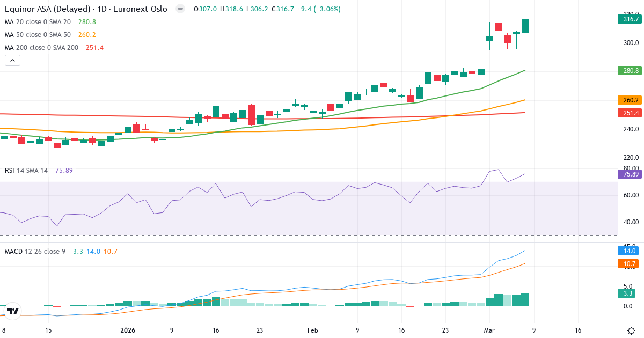Collapse the indicator legend with chevron button
Image resolution: width=644 pixels, height=338 pixels.
pyautogui.click(x=12, y=61)
